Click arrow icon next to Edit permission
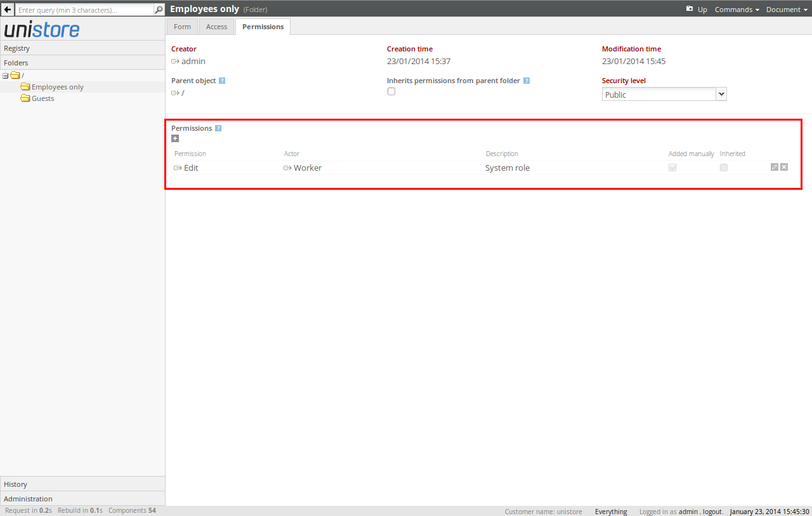The image size is (812, 516). click(x=178, y=168)
